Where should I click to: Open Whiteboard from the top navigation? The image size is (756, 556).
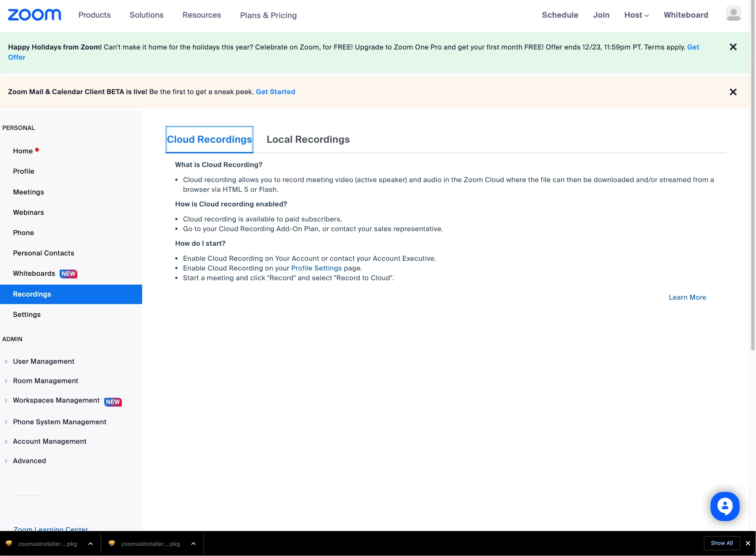(686, 15)
